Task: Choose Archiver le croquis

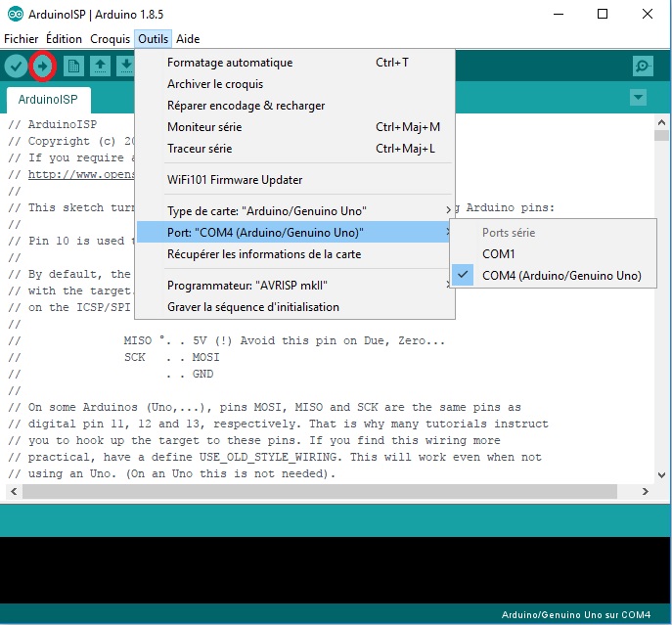Action: tap(294, 84)
